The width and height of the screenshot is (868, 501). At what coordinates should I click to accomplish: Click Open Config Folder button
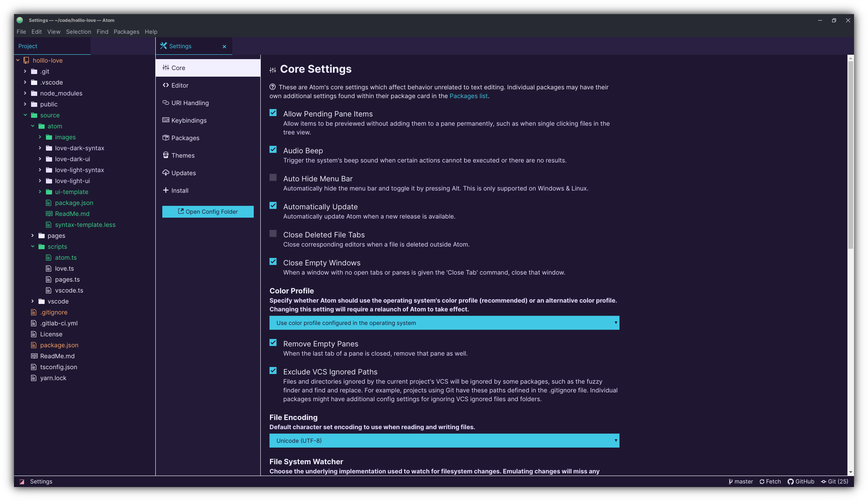pyautogui.click(x=208, y=212)
